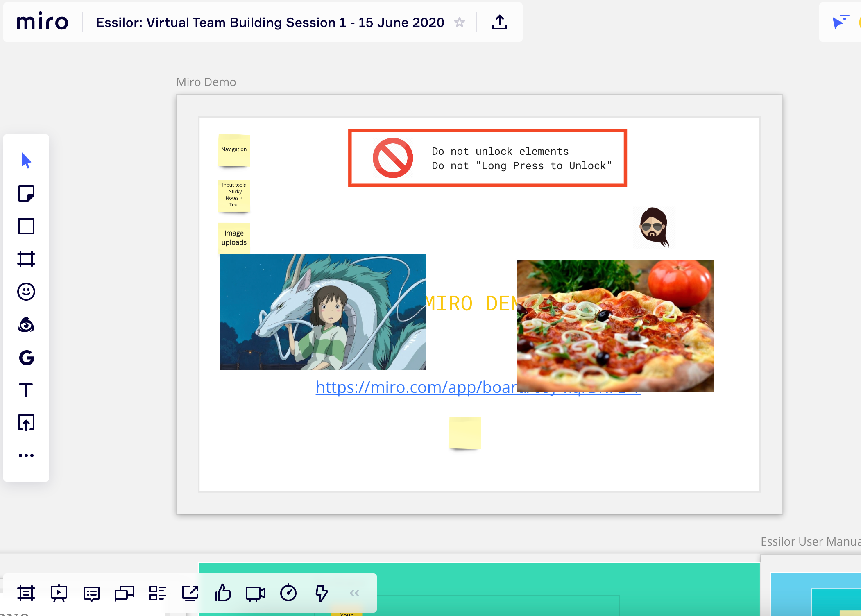This screenshot has width=861, height=616.
Task: Click the 'Do not unlock elements' text
Action: 500,151
